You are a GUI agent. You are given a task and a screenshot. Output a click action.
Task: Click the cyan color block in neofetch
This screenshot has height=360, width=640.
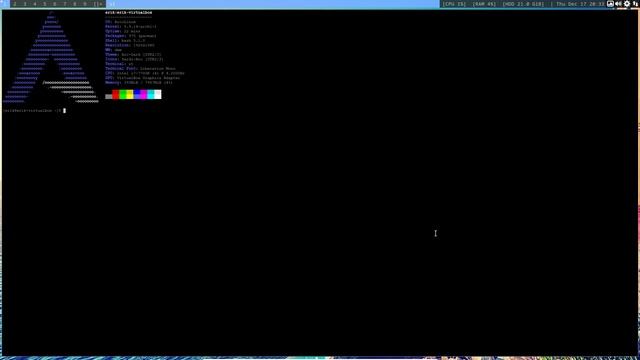point(151,94)
